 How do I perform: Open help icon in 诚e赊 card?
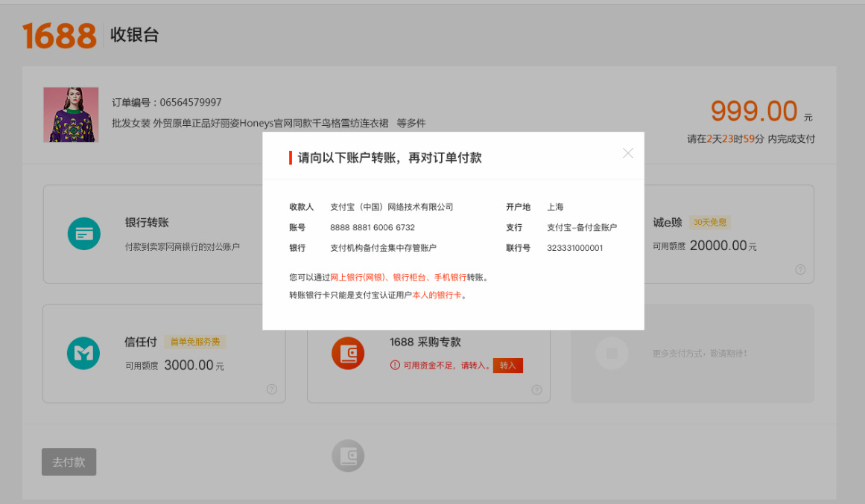(800, 269)
